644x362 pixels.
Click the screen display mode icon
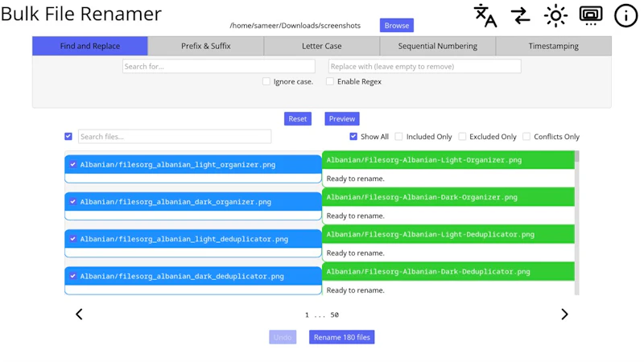pos(591,15)
